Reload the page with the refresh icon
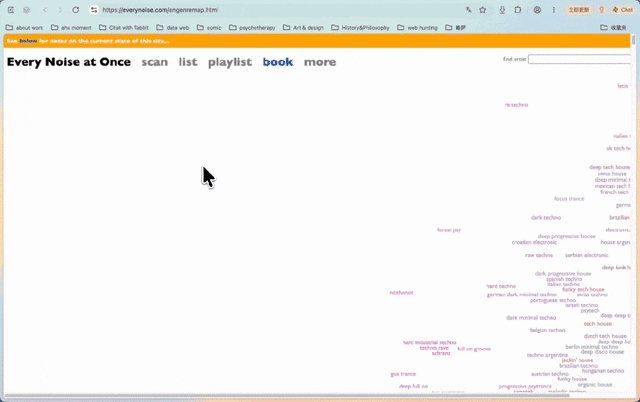 click(x=76, y=10)
